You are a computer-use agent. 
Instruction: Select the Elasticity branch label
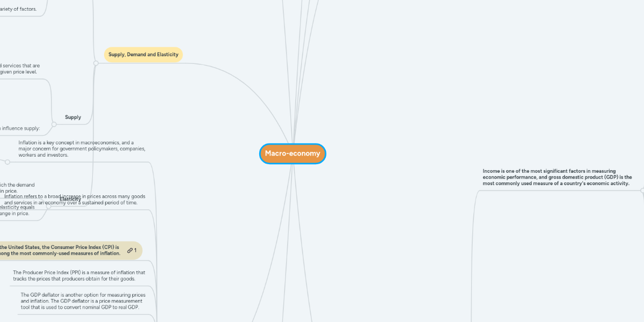(70, 199)
